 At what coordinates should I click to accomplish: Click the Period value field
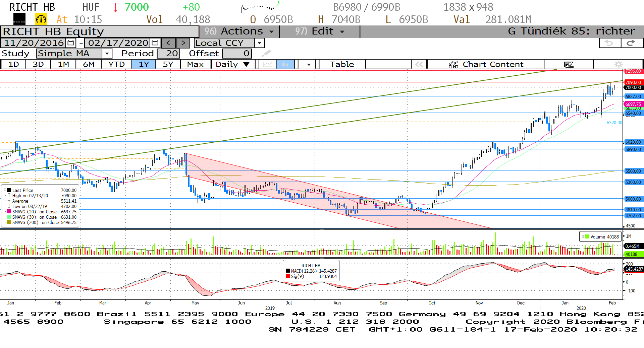pyautogui.click(x=168, y=53)
